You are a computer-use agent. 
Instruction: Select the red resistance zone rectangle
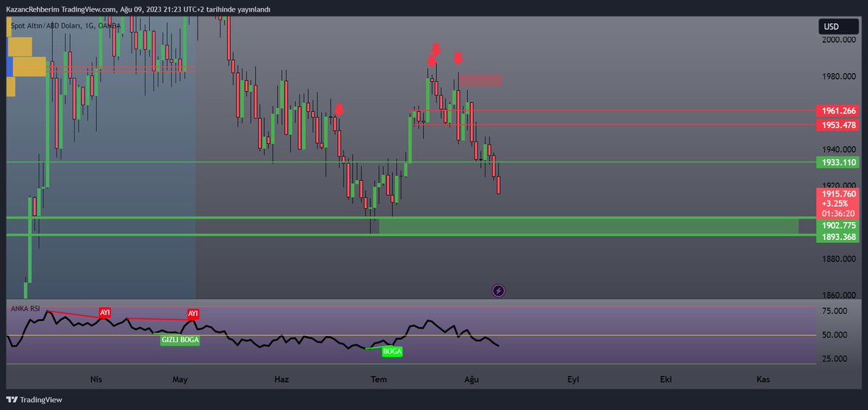(x=481, y=80)
